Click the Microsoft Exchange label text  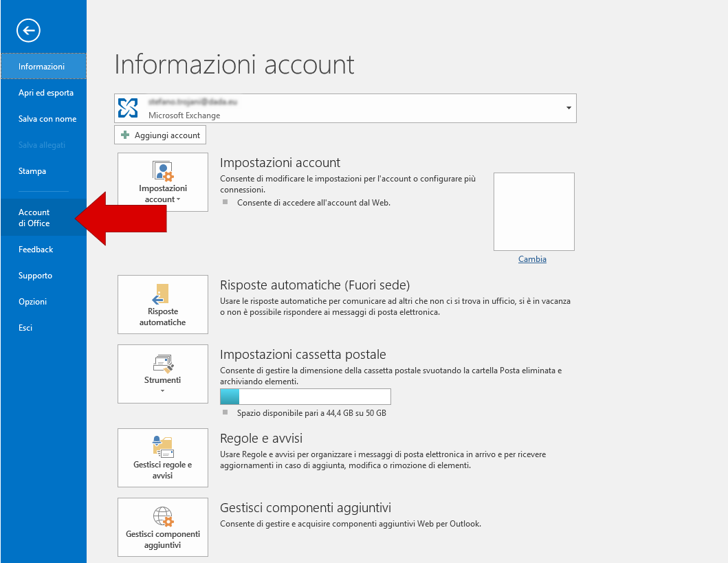tap(184, 115)
